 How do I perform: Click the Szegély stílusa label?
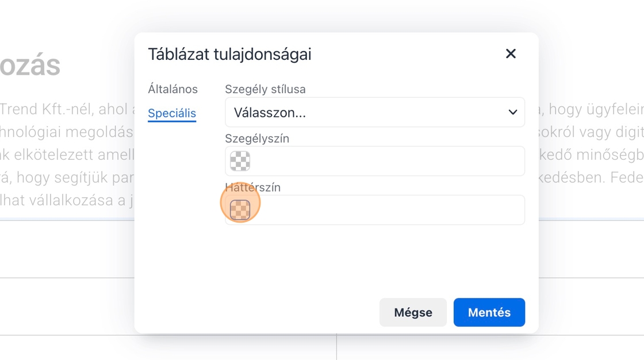click(x=265, y=89)
